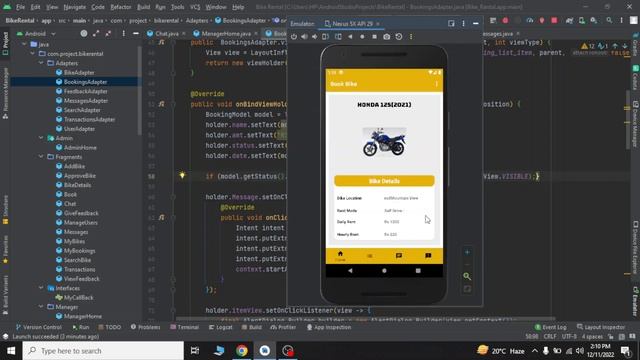Click emulator volume up icon
This screenshot has height=360, width=640.
coord(304,37)
